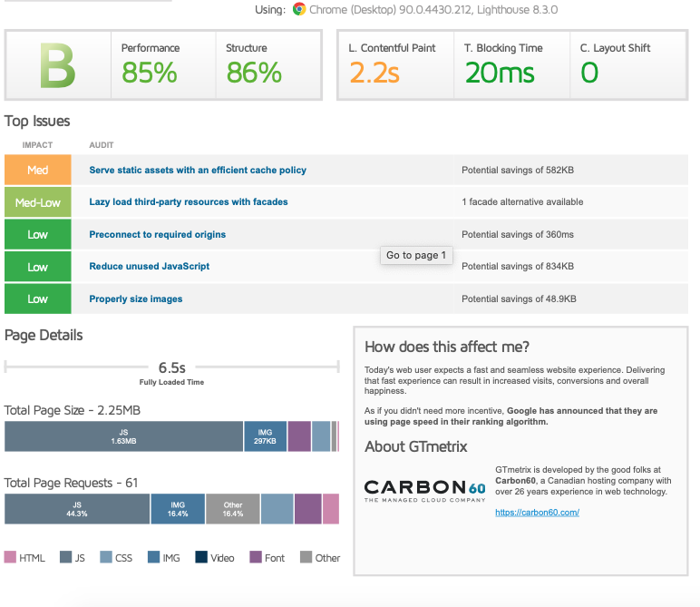Click 'Potential savings of 834KB' text
Image resolution: width=700 pixels, height=607 pixels.
pos(518,266)
